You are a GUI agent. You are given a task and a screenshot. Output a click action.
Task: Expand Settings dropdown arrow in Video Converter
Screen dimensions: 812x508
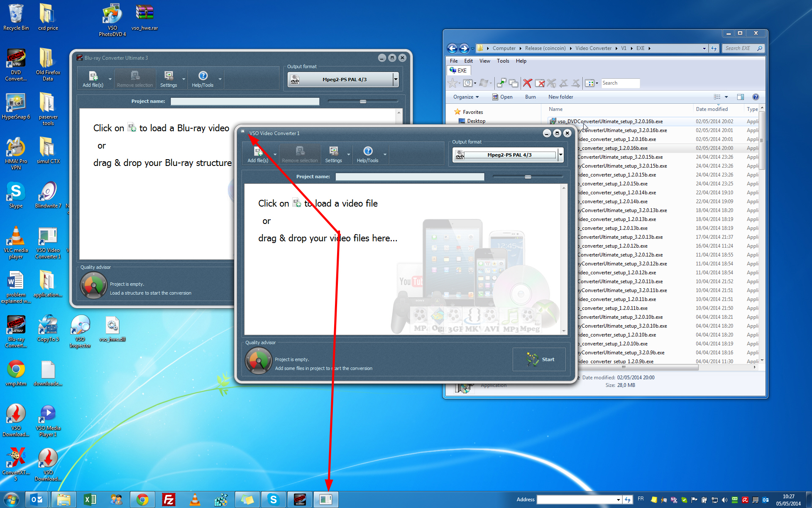(349, 155)
